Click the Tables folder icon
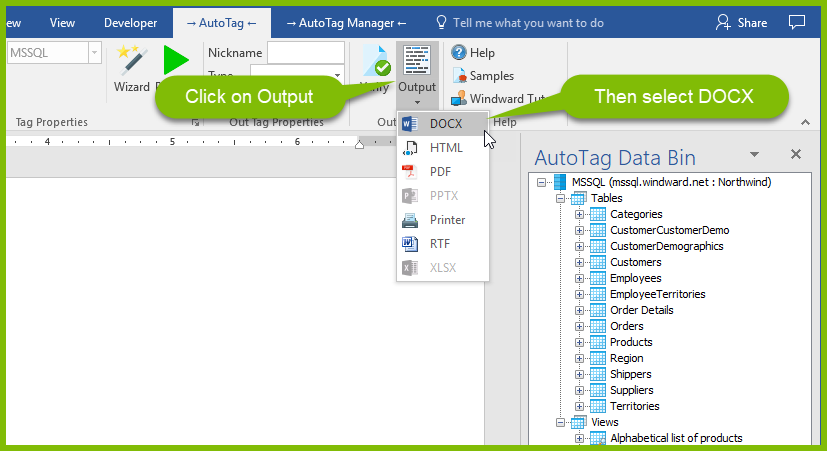The height and width of the screenshot is (451, 827). click(x=579, y=198)
